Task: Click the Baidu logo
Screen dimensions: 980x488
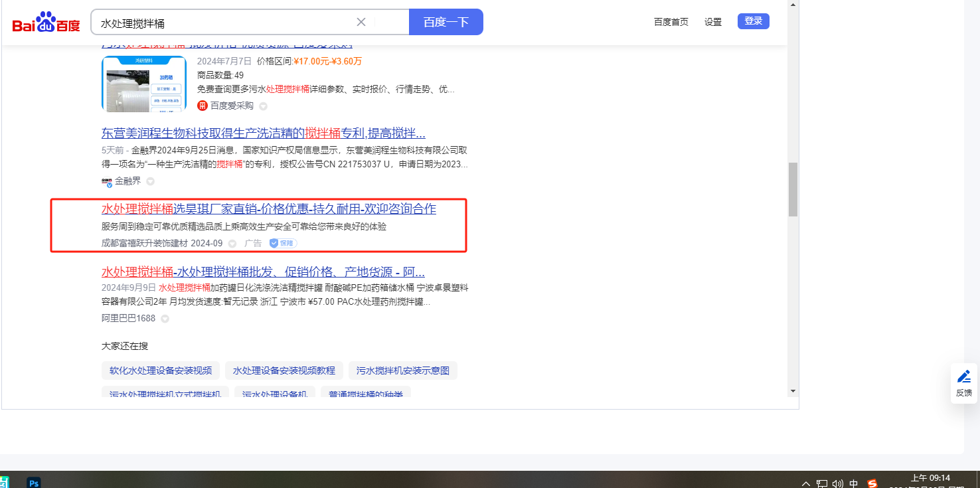Action: pos(46,23)
